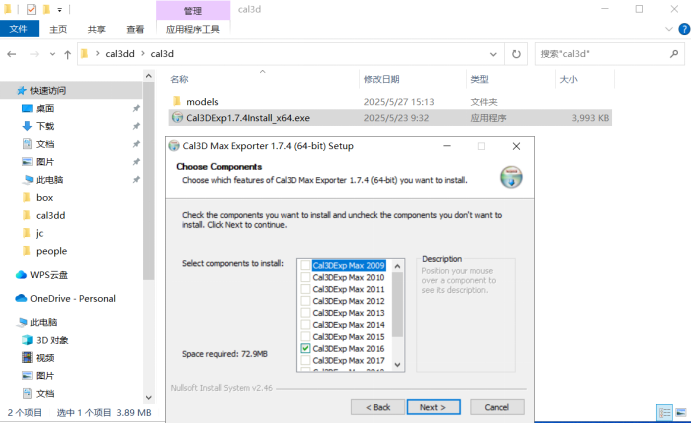This screenshot has width=692, height=424.
Task: Check the Cal3DExp Max 2017 checkbox
Action: (x=305, y=360)
